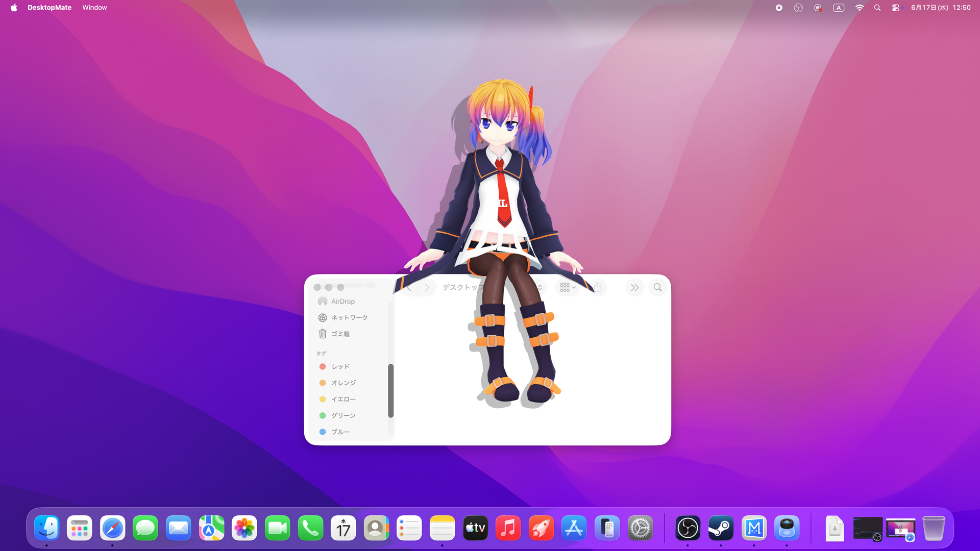Select the レッド tag in sidebar

351,367
